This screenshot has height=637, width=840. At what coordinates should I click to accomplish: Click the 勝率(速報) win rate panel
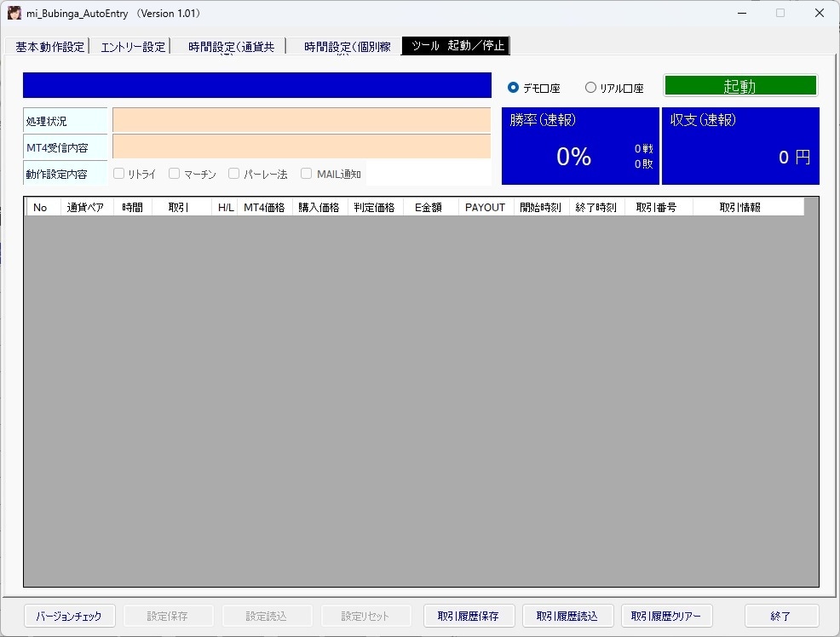580,146
